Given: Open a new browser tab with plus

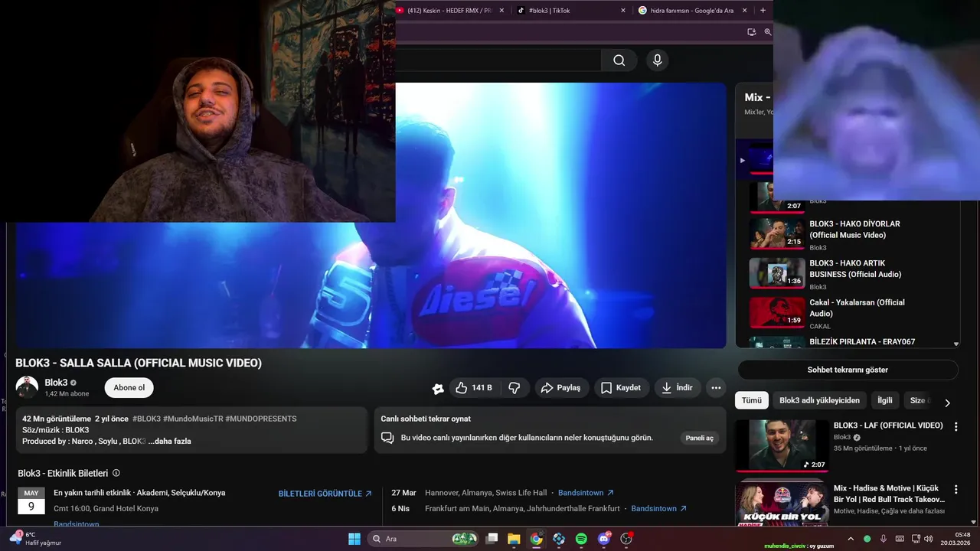Looking at the screenshot, I should pyautogui.click(x=763, y=10).
